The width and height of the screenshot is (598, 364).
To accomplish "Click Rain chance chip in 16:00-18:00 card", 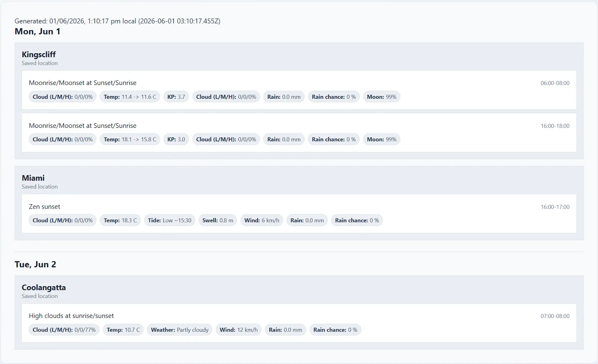I will (x=334, y=139).
